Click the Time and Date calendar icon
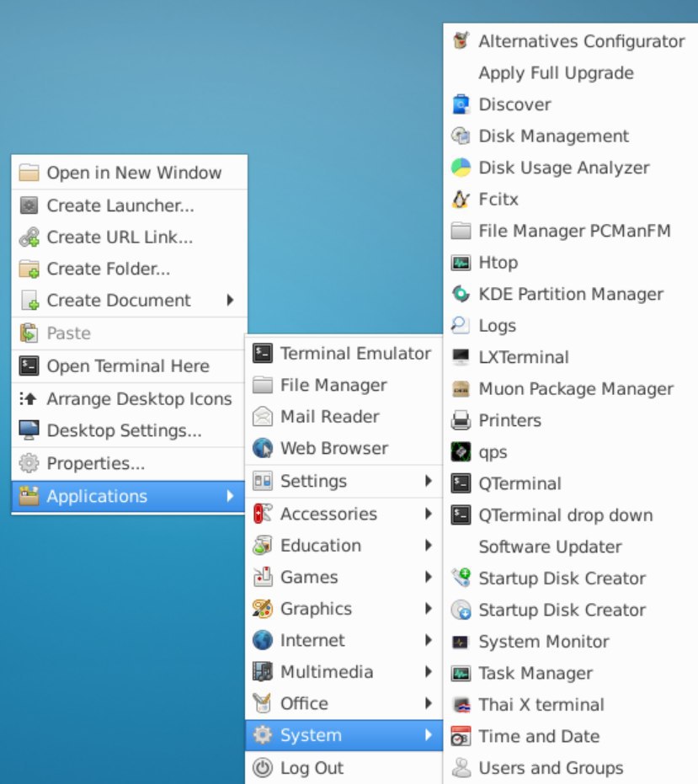The width and height of the screenshot is (698, 784). coord(461,737)
